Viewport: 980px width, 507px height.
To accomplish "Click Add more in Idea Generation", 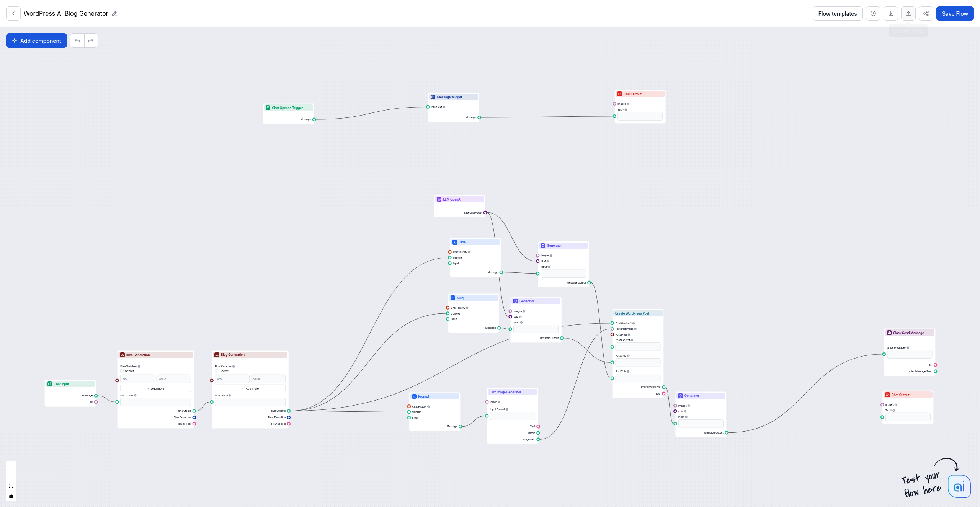I will 155,388.
